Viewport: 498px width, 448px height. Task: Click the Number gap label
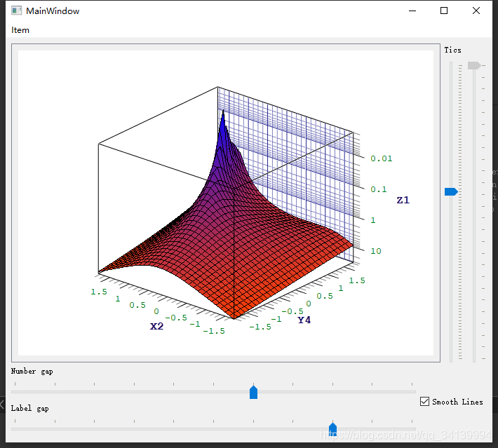pyautogui.click(x=32, y=371)
